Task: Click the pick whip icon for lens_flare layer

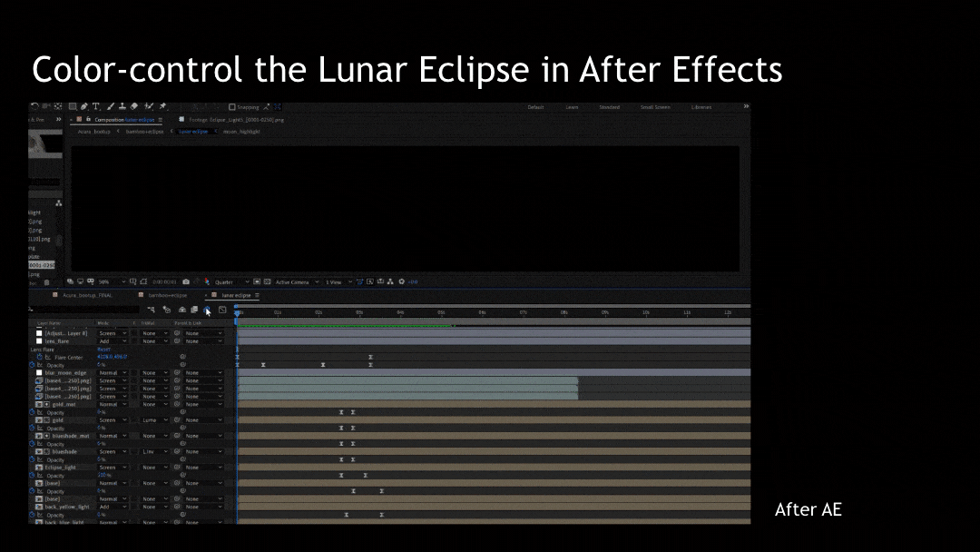Action: (x=177, y=341)
